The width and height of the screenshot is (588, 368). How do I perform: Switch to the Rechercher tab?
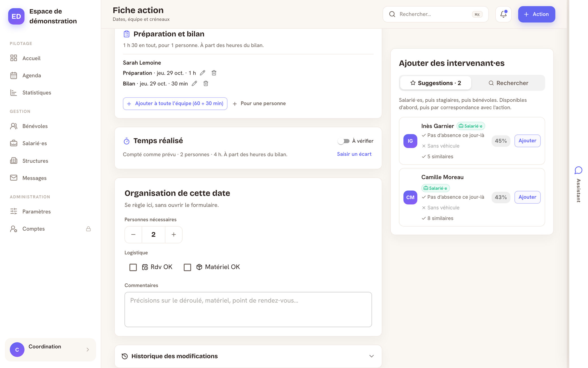[508, 83]
